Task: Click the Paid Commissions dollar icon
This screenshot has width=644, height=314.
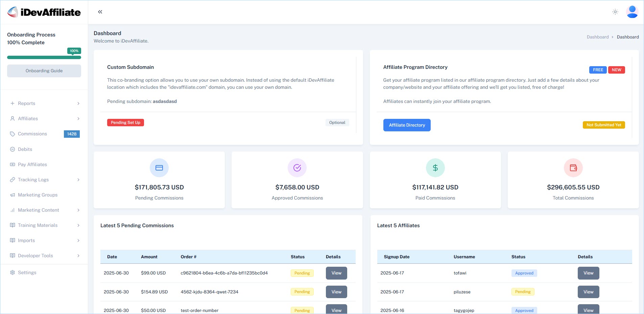Action: (x=435, y=168)
